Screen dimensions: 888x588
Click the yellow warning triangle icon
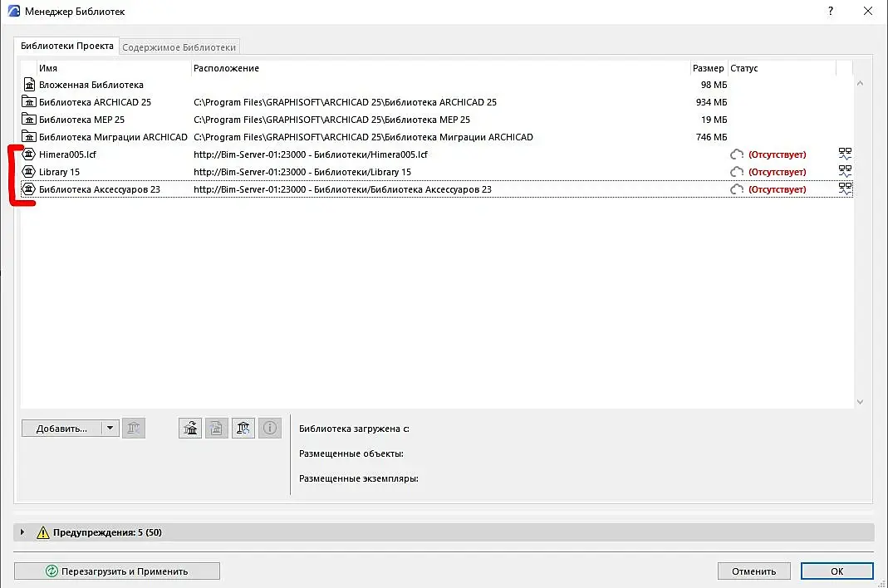coord(43,532)
